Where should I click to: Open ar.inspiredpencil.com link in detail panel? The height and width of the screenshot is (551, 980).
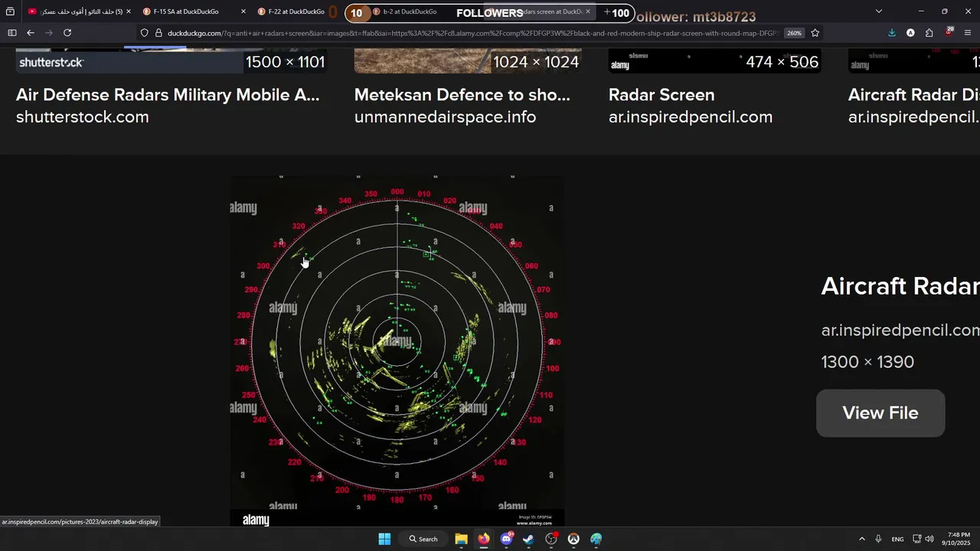pos(900,331)
